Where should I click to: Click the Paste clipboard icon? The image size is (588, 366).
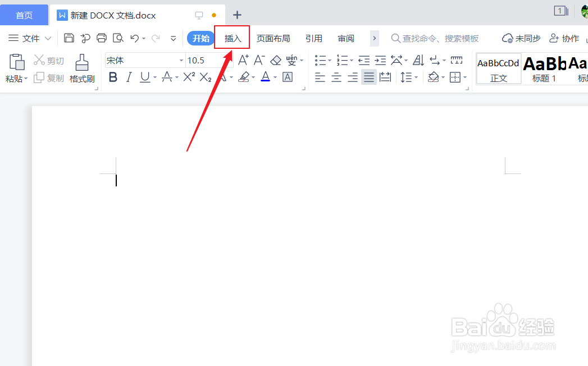[17, 62]
